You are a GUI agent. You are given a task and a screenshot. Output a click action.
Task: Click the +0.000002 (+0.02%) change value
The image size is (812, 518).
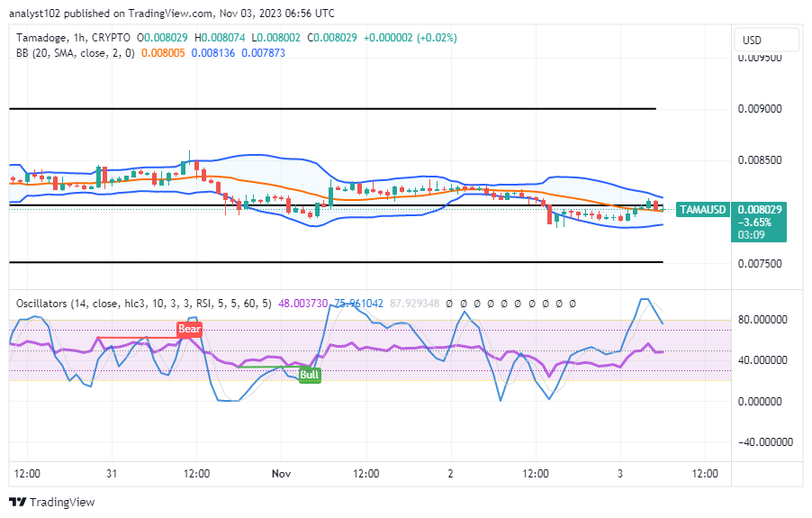point(411,38)
